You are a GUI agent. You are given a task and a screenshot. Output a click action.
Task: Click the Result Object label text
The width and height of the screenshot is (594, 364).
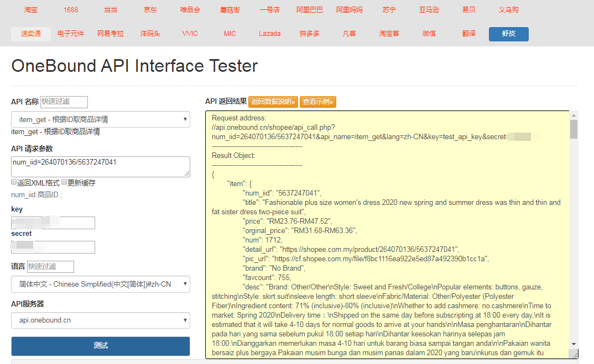coord(233,156)
